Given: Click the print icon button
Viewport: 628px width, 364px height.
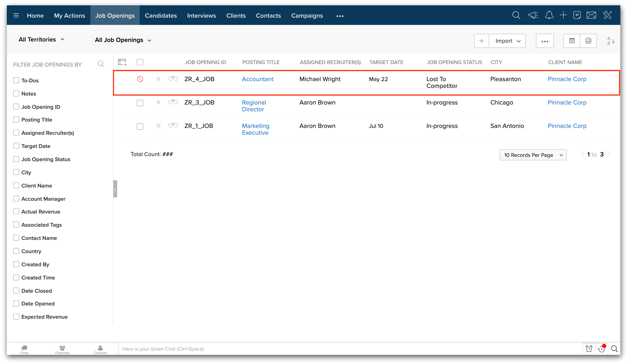Looking at the screenshot, I should [x=588, y=41].
